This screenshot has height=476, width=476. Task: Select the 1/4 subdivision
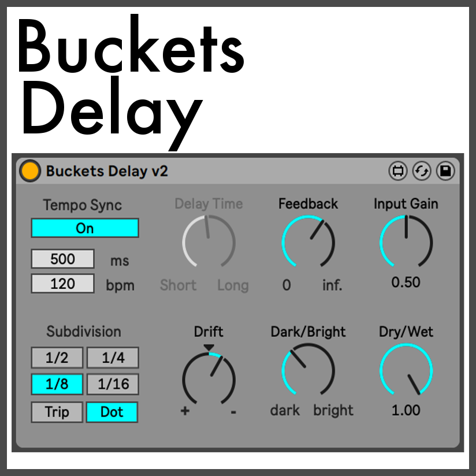[113, 358]
